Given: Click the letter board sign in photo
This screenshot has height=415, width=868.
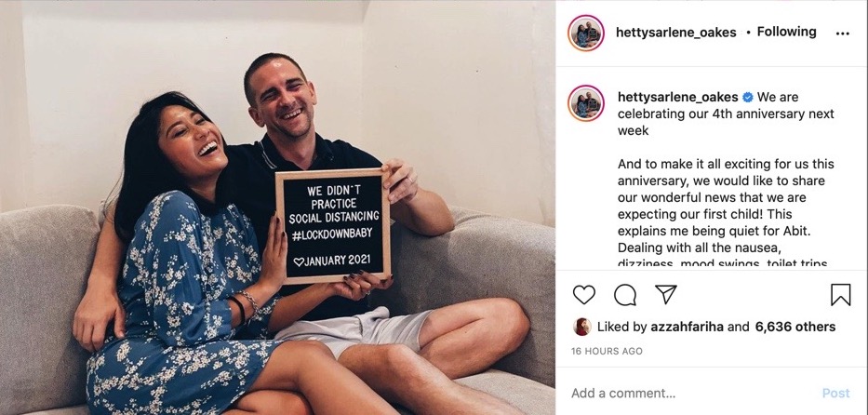Looking at the screenshot, I should point(333,226).
